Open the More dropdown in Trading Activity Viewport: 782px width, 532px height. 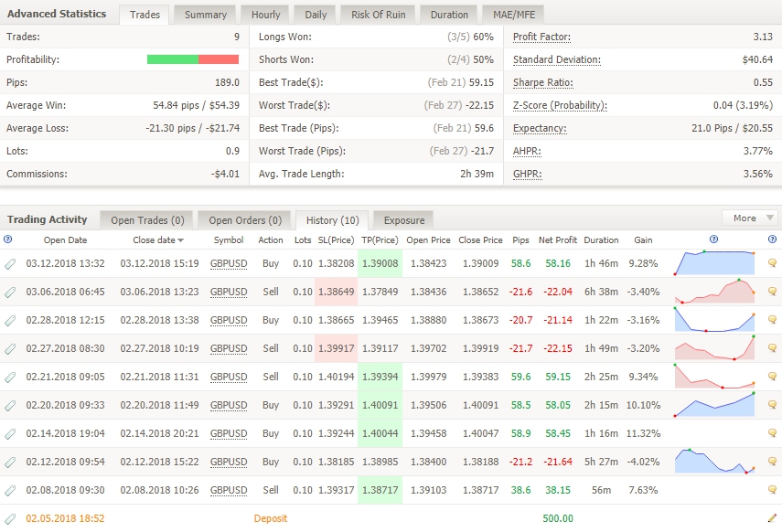(749, 218)
